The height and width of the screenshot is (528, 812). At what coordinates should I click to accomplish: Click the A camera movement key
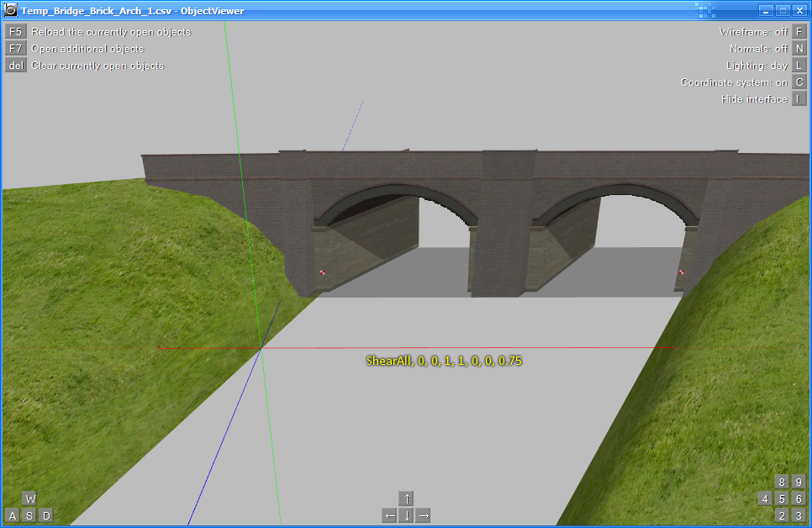click(13, 515)
